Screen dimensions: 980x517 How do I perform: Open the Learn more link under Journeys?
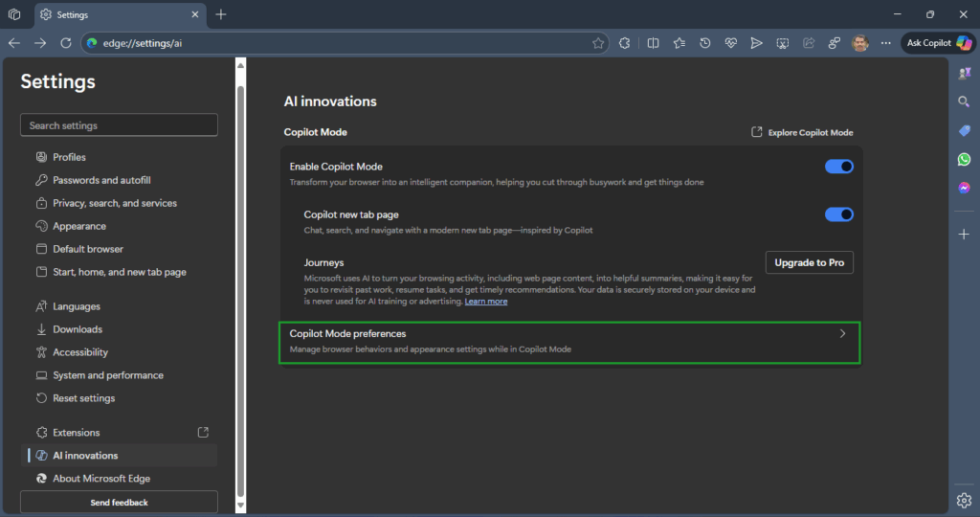pyautogui.click(x=486, y=302)
